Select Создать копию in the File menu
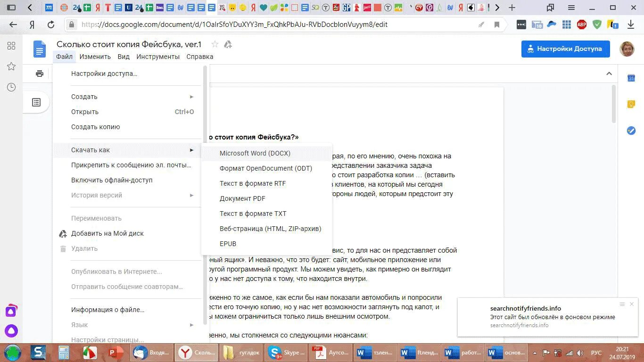Screen dimensions: 644x362 [x=128, y=127]
